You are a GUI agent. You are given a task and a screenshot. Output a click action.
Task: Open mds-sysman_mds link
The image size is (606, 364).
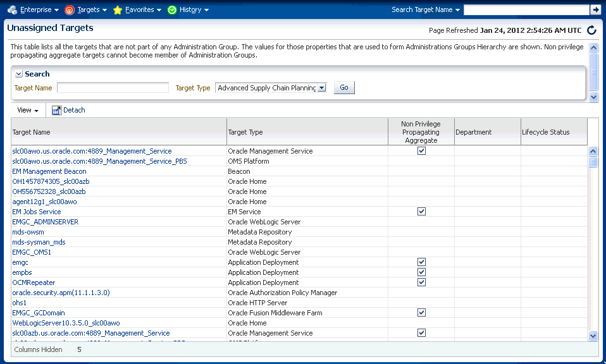(39, 242)
